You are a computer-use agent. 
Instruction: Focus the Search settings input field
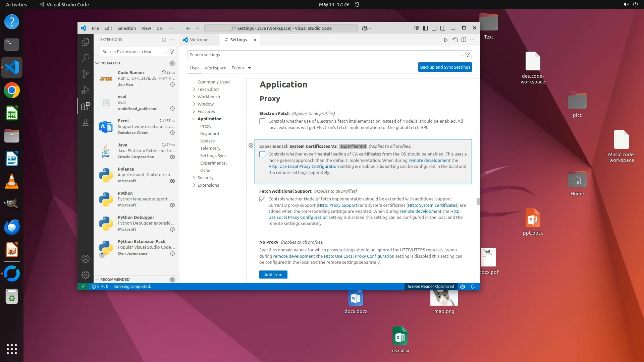click(322, 55)
